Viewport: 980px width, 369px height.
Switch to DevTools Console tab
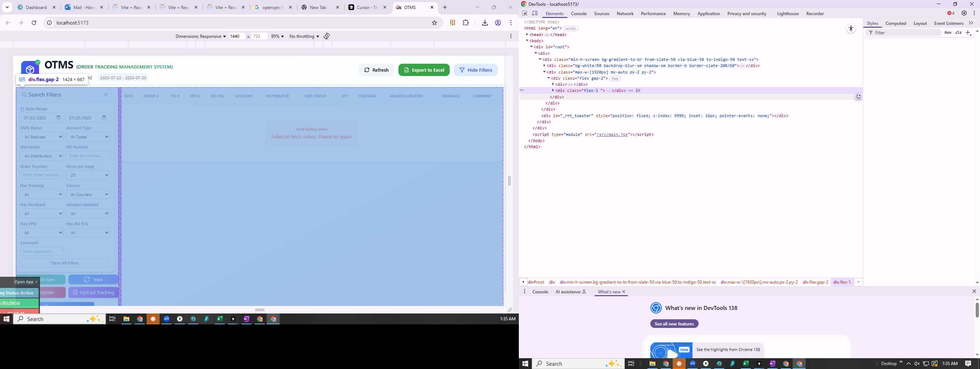[579, 14]
